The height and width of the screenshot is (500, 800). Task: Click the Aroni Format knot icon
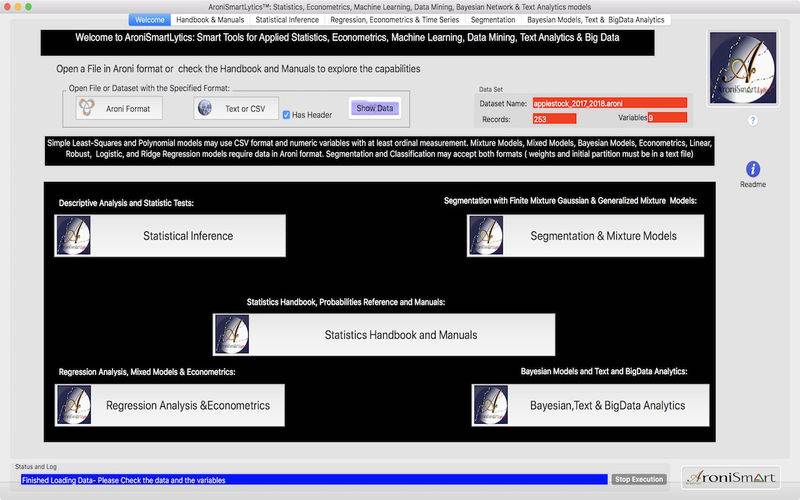pyautogui.click(x=87, y=108)
